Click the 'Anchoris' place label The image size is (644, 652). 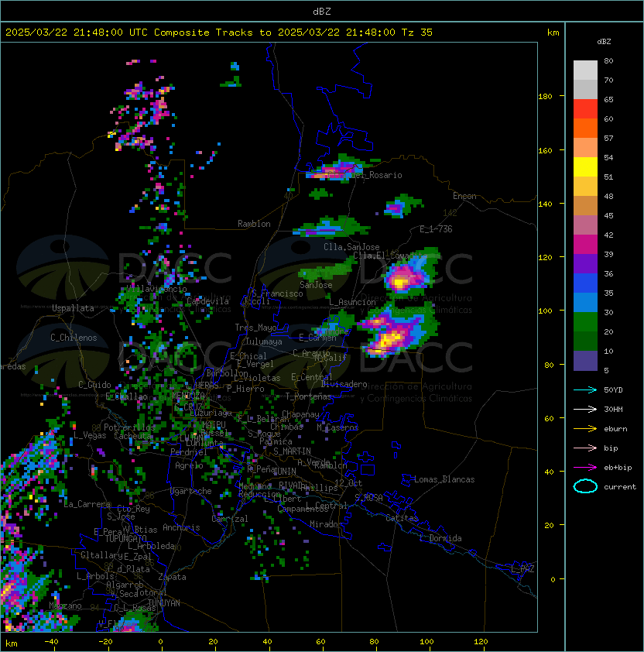point(181,527)
